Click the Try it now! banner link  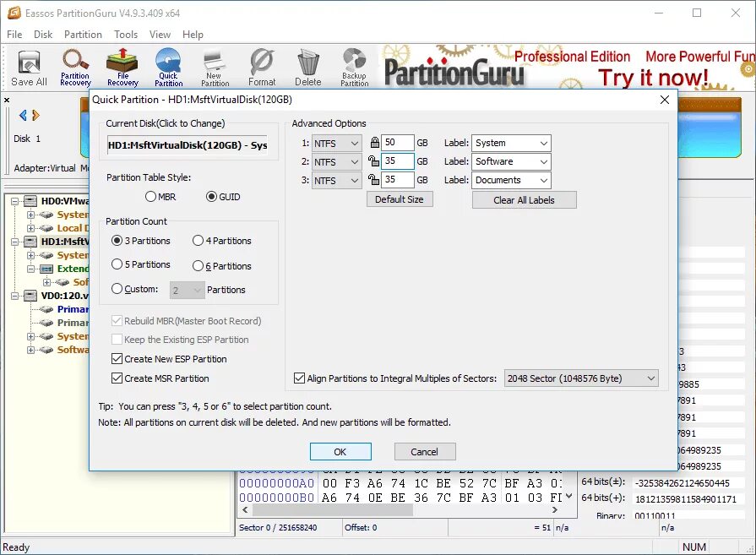click(653, 78)
